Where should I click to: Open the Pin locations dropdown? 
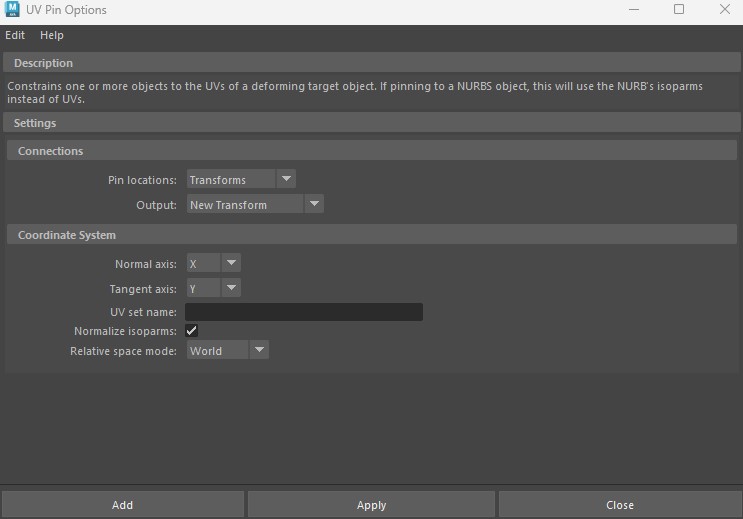pyautogui.click(x=241, y=180)
